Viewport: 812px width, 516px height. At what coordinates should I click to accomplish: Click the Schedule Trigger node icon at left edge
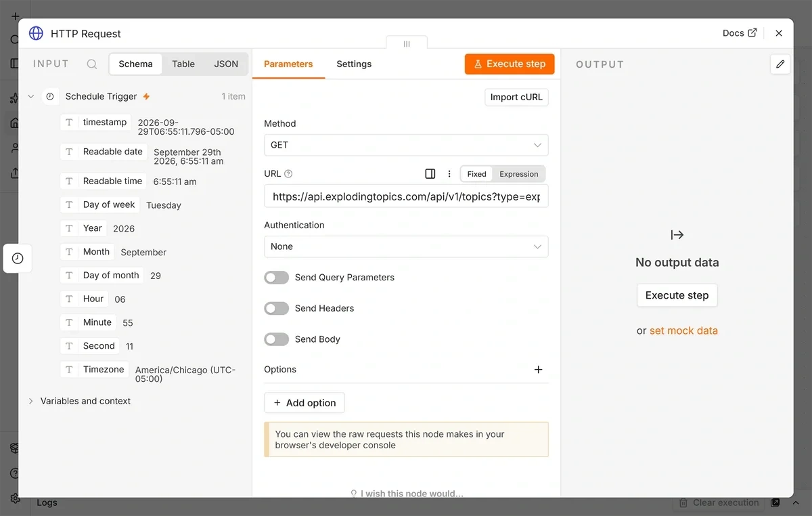point(18,259)
